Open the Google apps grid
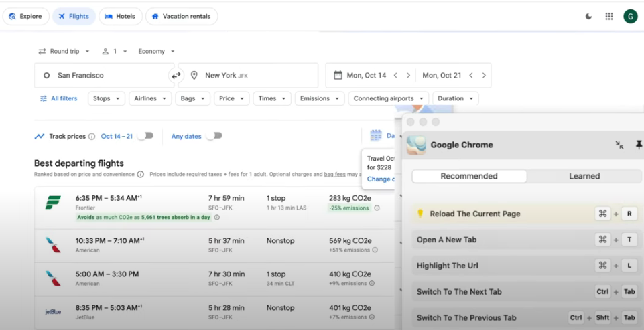The image size is (644, 330). tap(609, 17)
